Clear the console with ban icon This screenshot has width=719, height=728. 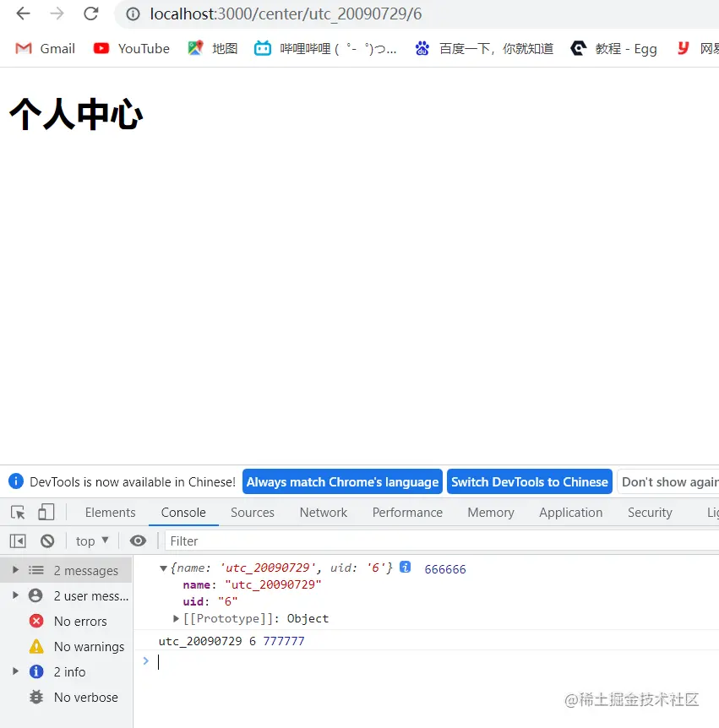point(47,541)
